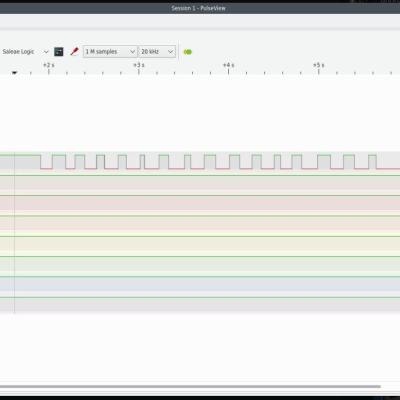Click the +5 s mark on ruler

(x=318, y=65)
